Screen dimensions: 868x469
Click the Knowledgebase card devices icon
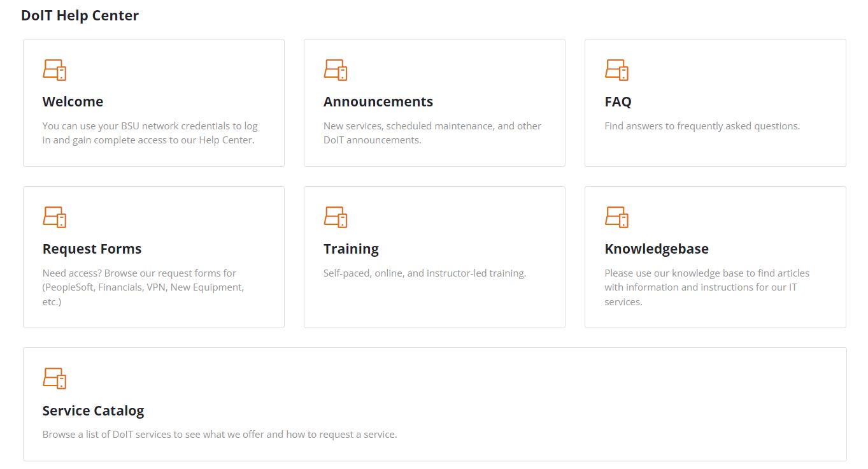(x=616, y=216)
